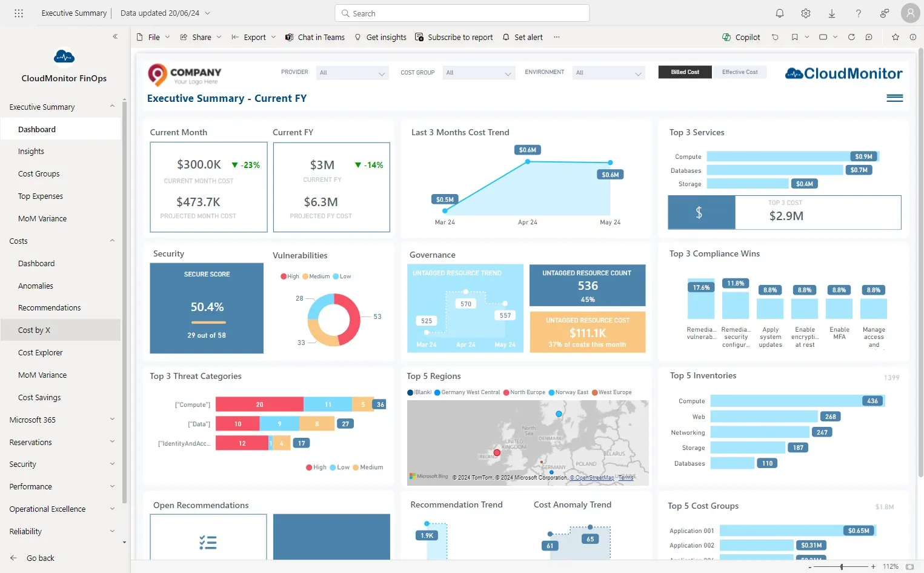
Task: Collapse the Executive Summary nav section
Action: (x=112, y=106)
